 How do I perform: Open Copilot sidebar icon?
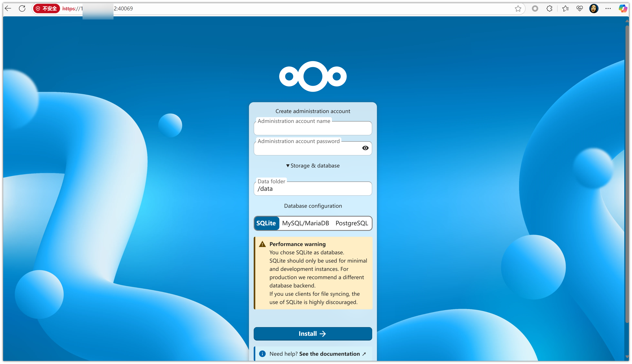(622, 8)
